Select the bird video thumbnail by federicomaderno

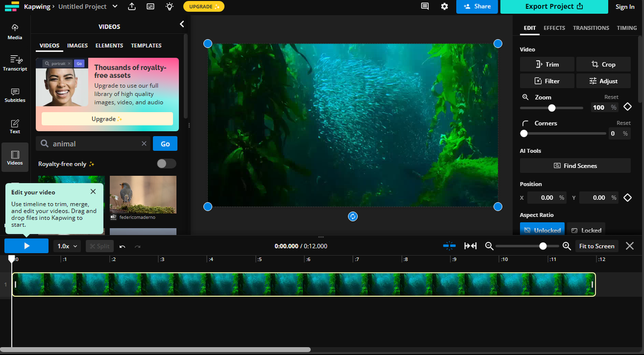pyautogui.click(x=143, y=195)
